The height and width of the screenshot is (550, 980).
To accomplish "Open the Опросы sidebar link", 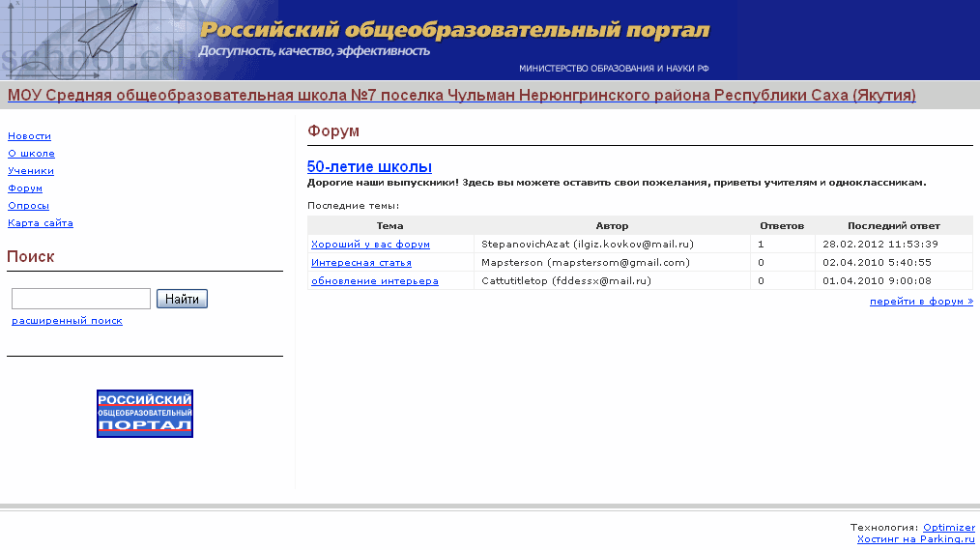I will [28, 206].
